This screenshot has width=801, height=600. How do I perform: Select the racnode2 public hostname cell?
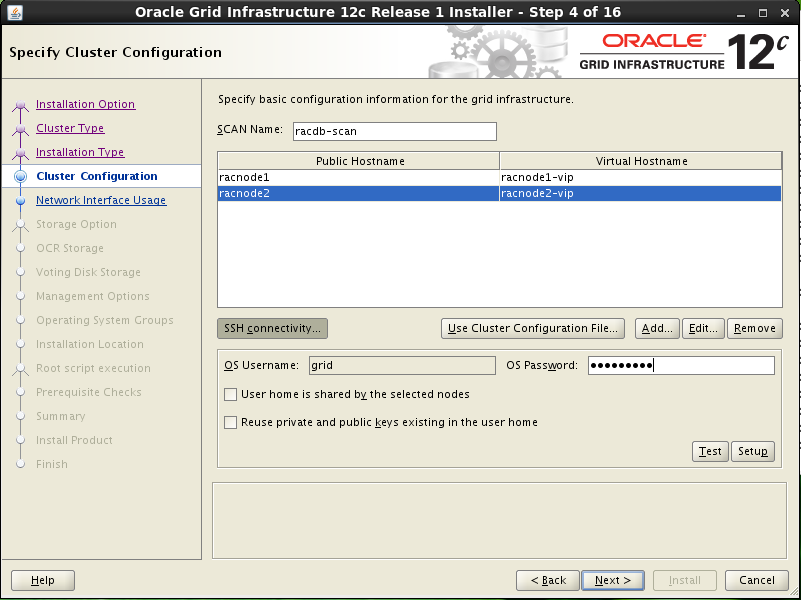point(358,193)
